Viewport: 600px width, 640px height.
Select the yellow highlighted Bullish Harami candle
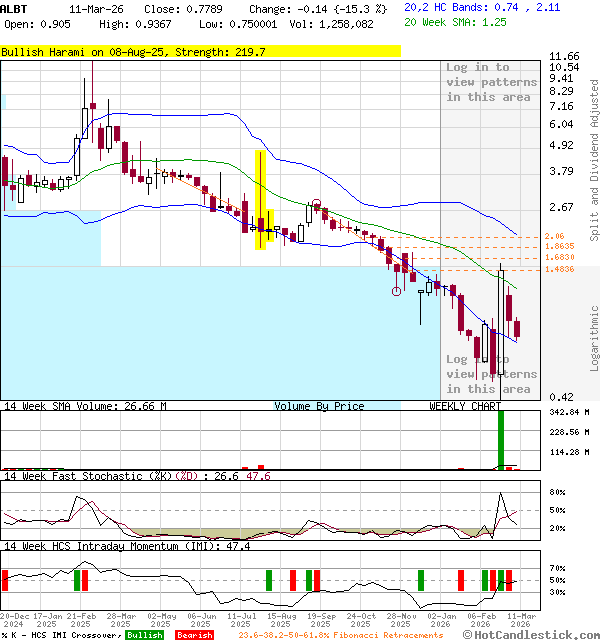(x=261, y=200)
